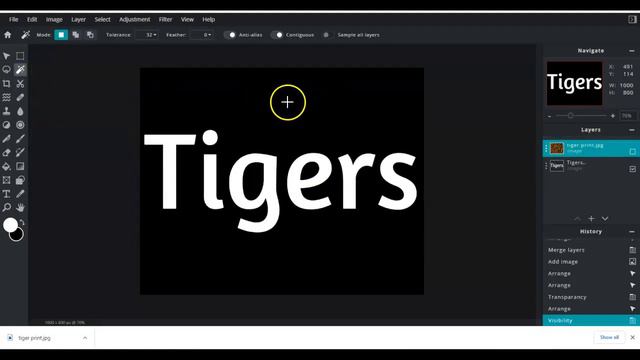
Task: Move layer up with the arrow
Action: click(577, 219)
